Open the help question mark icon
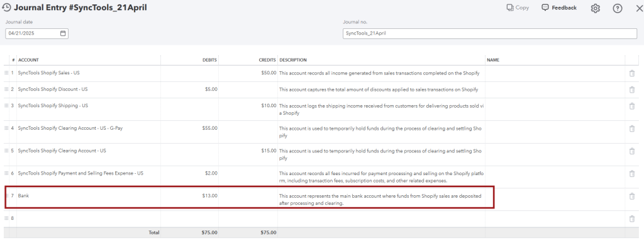Image resolution: width=644 pixels, height=240 pixels. click(x=618, y=8)
